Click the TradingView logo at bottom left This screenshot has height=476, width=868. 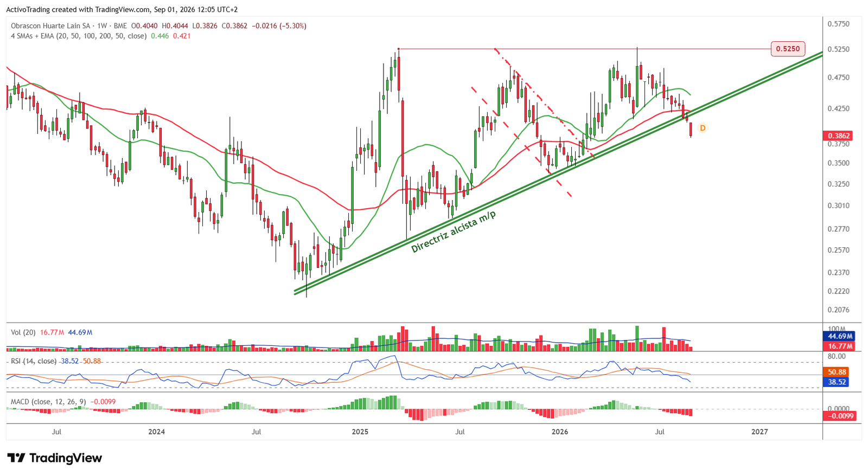[54, 458]
